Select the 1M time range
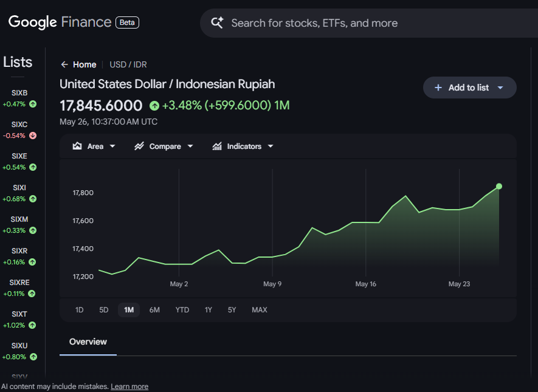 [x=129, y=310]
